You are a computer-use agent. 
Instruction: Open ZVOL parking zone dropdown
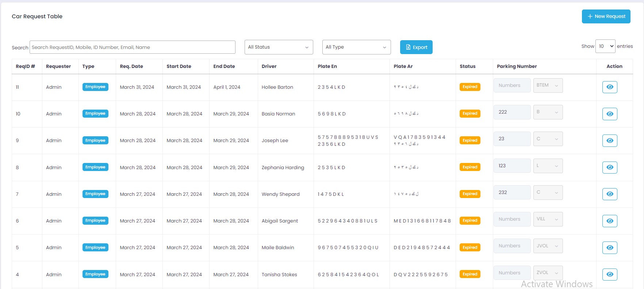tap(548, 273)
